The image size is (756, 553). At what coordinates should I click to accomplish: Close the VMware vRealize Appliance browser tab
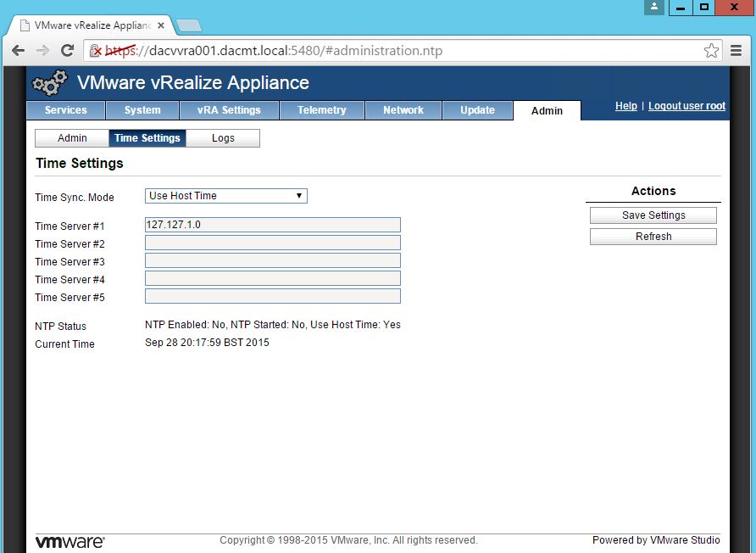[161, 25]
